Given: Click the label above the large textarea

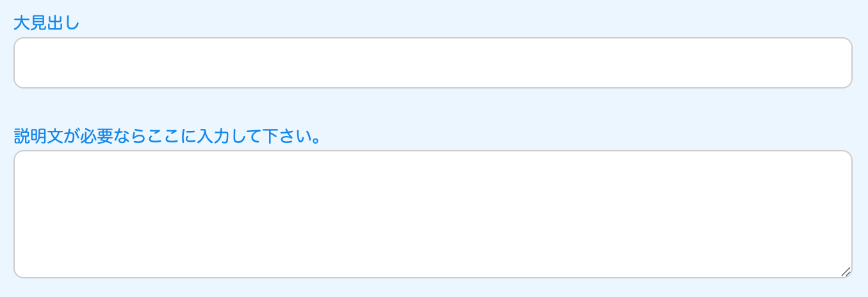Looking at the screenshot, I should click(x=167, y=137).
